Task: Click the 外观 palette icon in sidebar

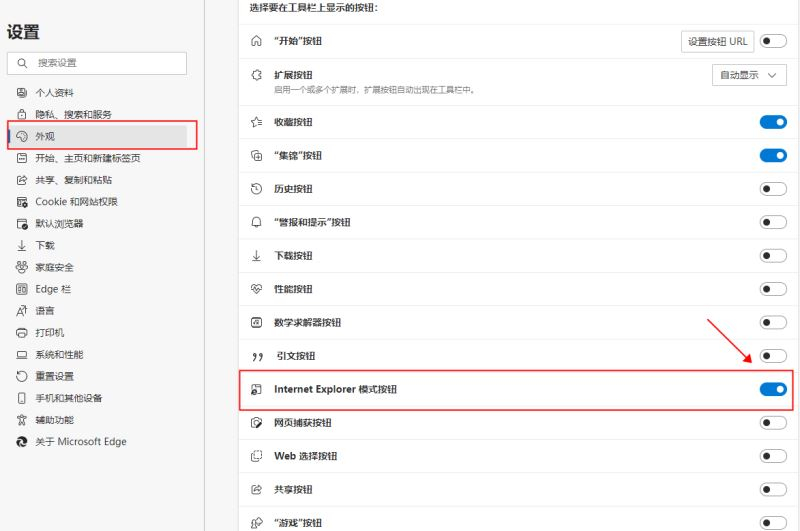Action: click(22, 136)
